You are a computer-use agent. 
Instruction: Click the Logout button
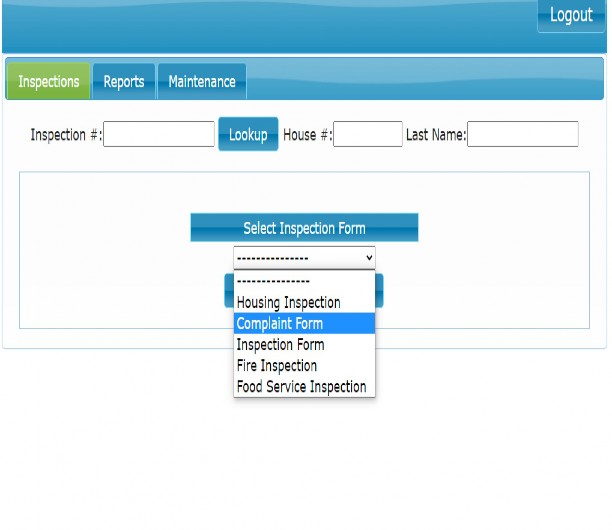[x=571, y=16]
